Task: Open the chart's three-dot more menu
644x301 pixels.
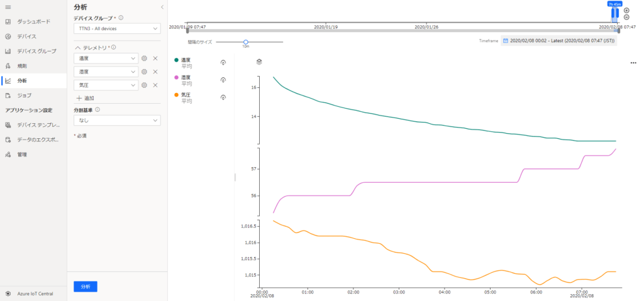Action: [633, 63]
